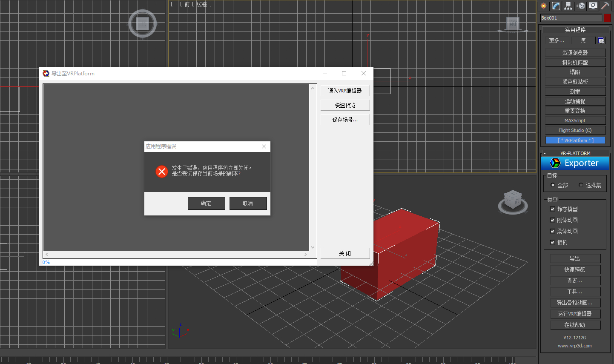The height and width of the screenshot is (364, 614).
Task: Open the 摄影机匹配 utility
Action: (575, 63)
